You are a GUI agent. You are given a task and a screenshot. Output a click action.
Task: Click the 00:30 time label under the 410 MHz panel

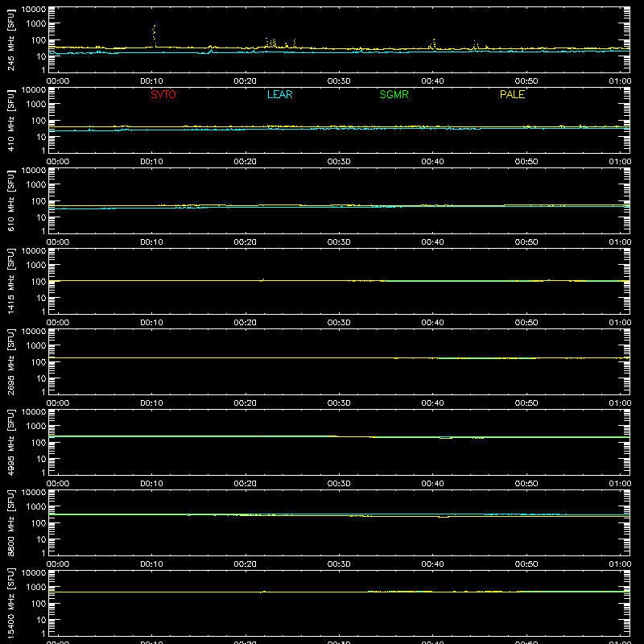(339, 162)
